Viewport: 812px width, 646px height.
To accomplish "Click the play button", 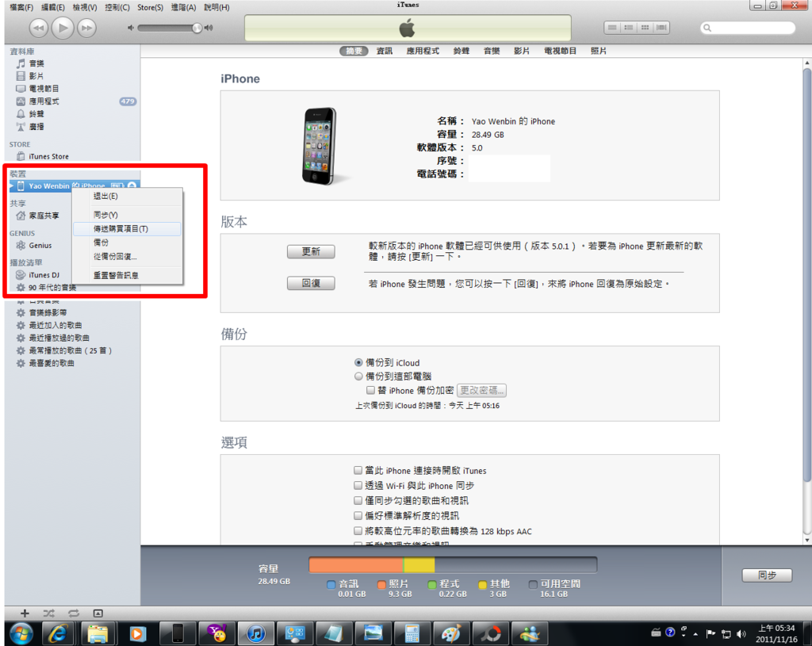I will 63,28.
